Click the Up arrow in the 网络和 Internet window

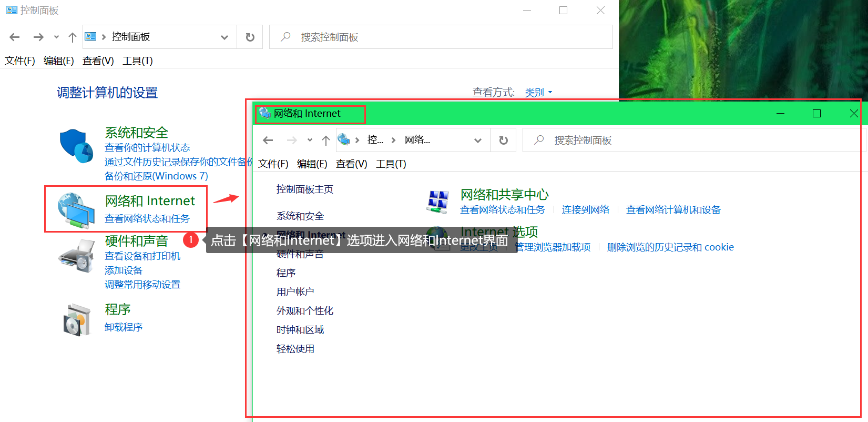coord(326,140)
